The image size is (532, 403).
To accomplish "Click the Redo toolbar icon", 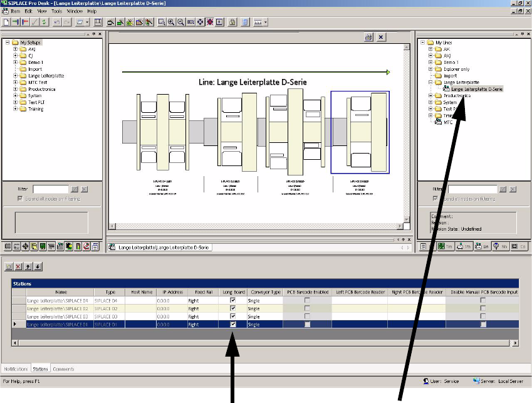I will point(67,23).
